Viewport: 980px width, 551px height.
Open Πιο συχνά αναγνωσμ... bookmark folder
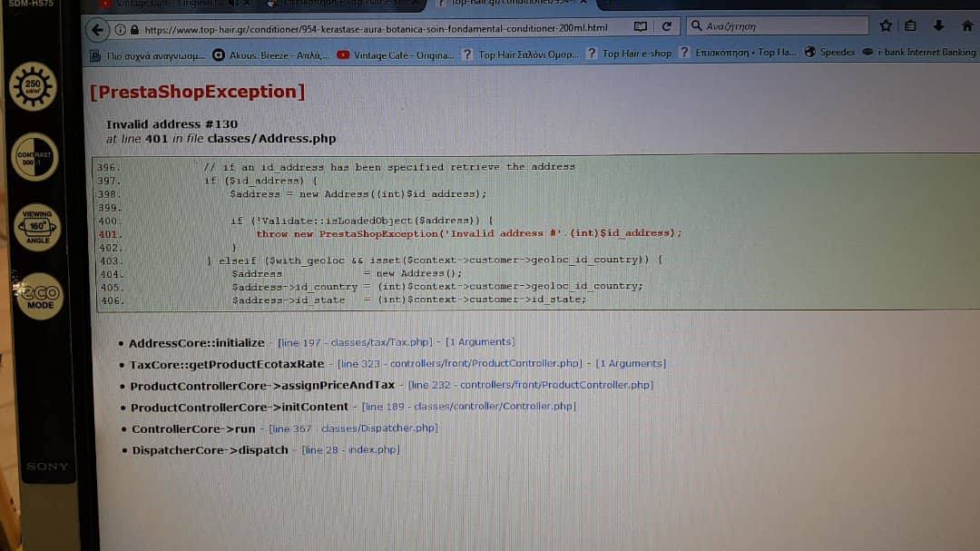pos(148,55)
